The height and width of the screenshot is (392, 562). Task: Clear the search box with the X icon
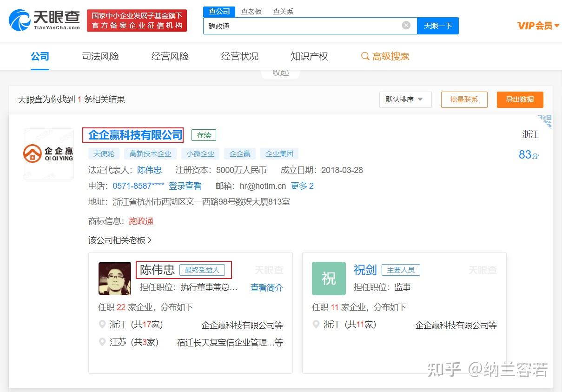click(x=405, y=25)
